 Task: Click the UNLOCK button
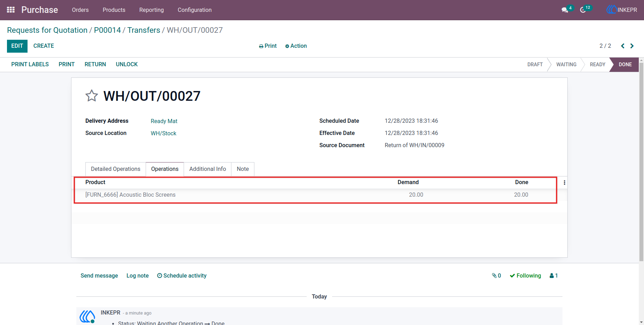coord(127,65)
